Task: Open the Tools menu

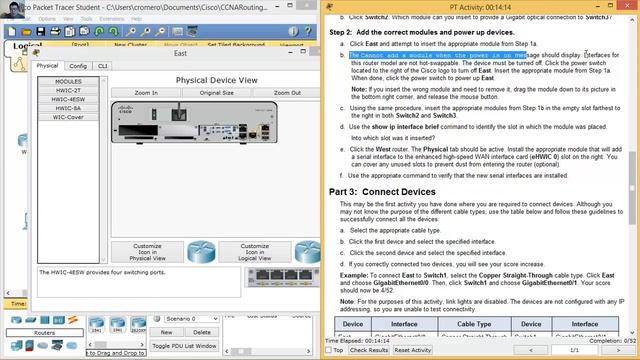Action: [87, 19]
